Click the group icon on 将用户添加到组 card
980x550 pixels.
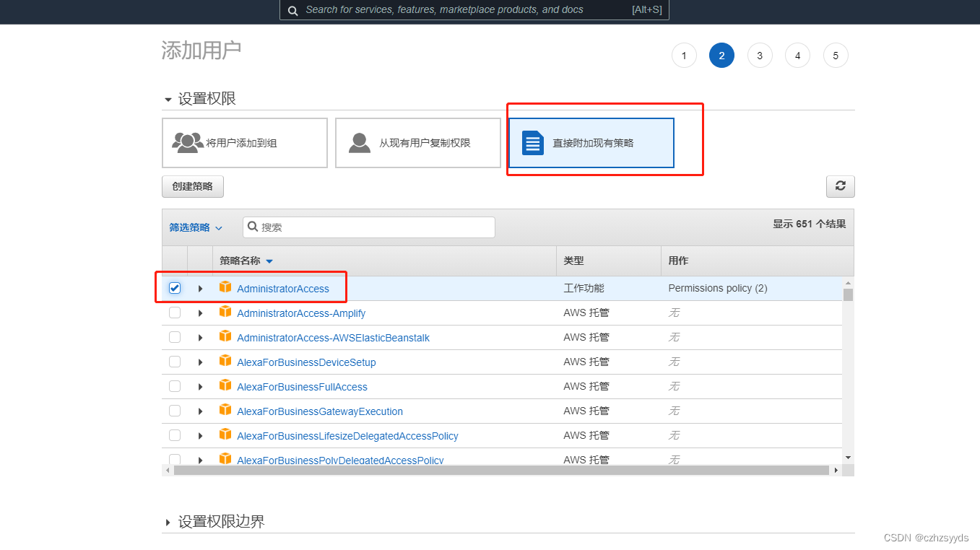[x=188, y=142]
